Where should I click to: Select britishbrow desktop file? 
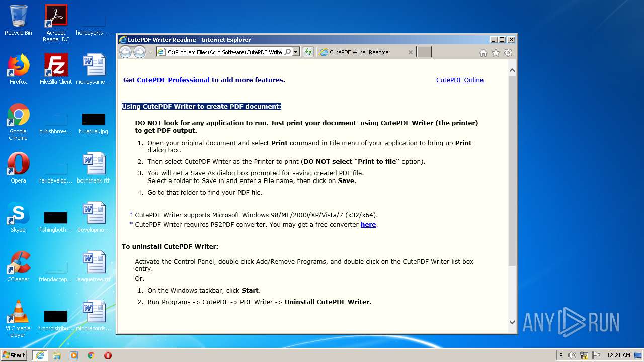(56, 123)
